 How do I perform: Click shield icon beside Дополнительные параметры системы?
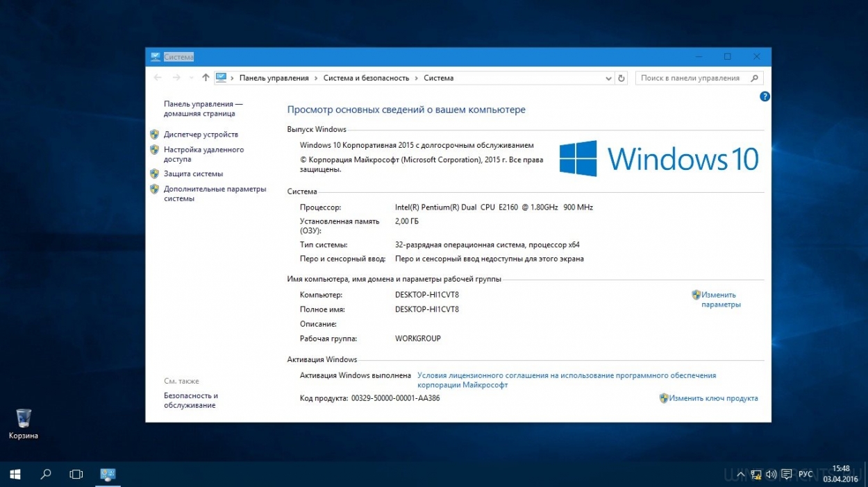(x=155, y=189)
